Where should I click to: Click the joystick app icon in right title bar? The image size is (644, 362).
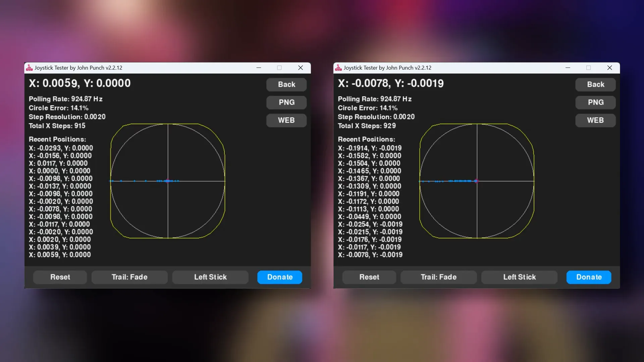[338, 68]
